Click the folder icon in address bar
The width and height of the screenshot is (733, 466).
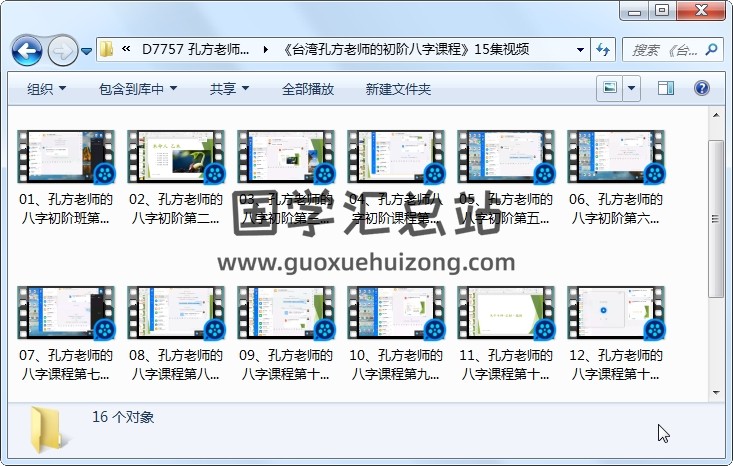[107, 49]
